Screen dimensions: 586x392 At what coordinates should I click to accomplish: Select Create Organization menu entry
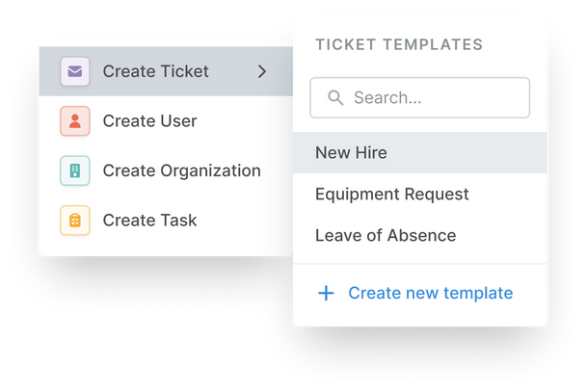(181, 170)
